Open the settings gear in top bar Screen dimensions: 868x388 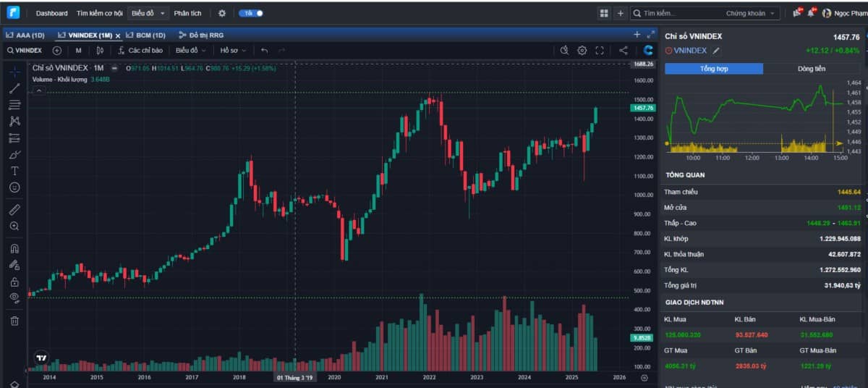click(222, 13)
